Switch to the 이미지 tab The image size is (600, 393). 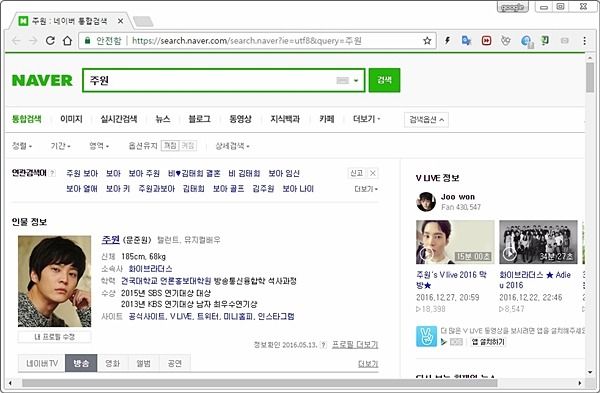pos(71,119)
